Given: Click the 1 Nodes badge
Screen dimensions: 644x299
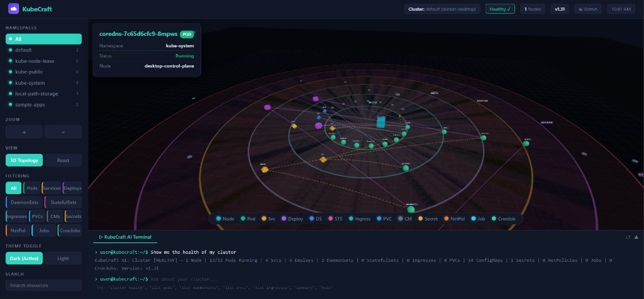Looking at the screenshot, I should tap(533, 9).
